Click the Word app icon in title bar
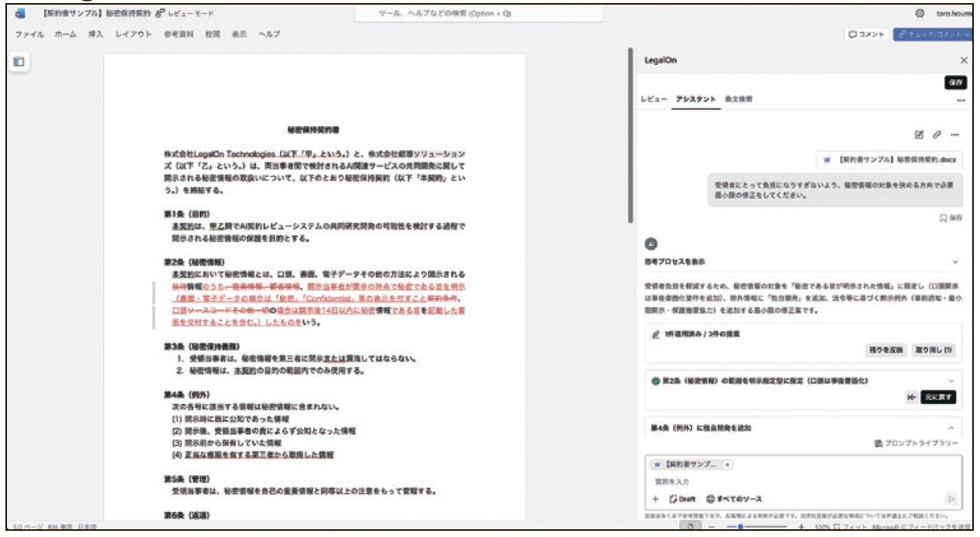Viewport: 980px width, 537px height. [20, 14]
